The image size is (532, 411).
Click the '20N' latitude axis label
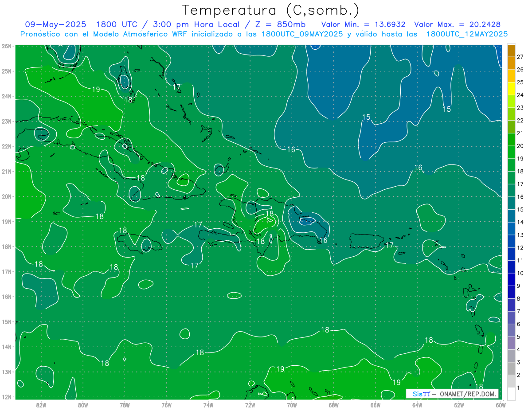[6, 196]
